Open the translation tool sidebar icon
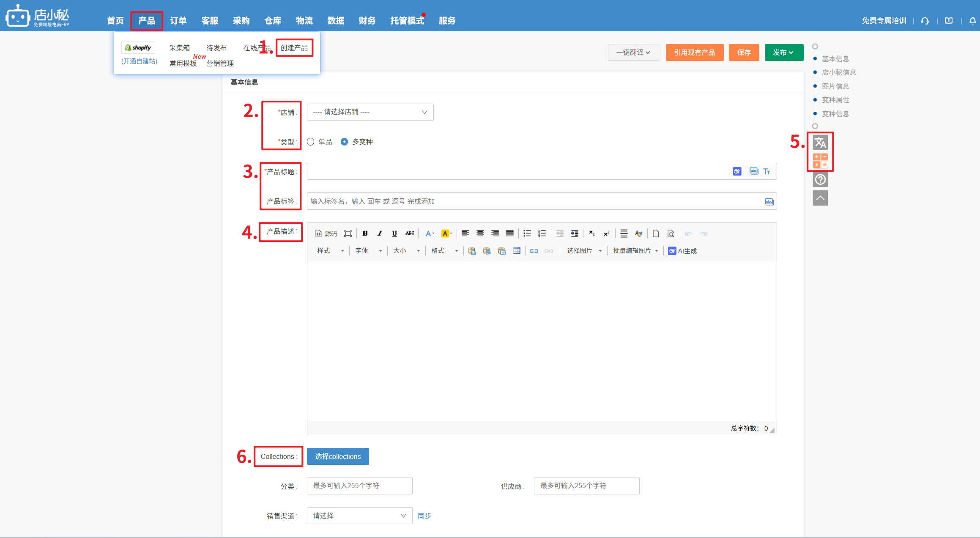This screenshot has height=538, width=980. click(x=820, y=143)
